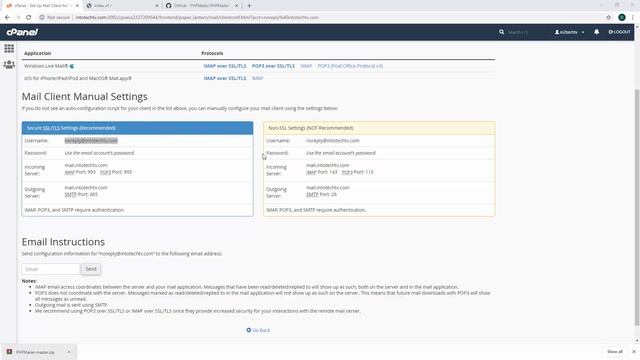Click iOS Mail plain IMAP link
The width and height of the screenshot is (640, 360).
(257, 78)
